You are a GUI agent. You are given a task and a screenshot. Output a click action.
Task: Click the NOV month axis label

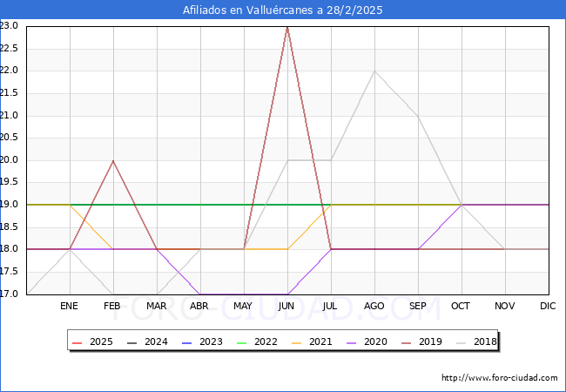pos(505,306)
